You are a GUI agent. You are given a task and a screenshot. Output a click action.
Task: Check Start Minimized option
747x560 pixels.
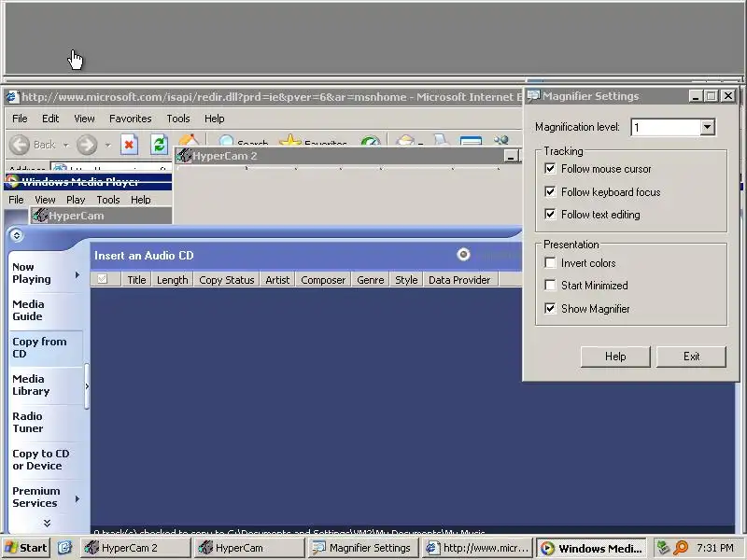pyautogui.click(x=550, y=286)
